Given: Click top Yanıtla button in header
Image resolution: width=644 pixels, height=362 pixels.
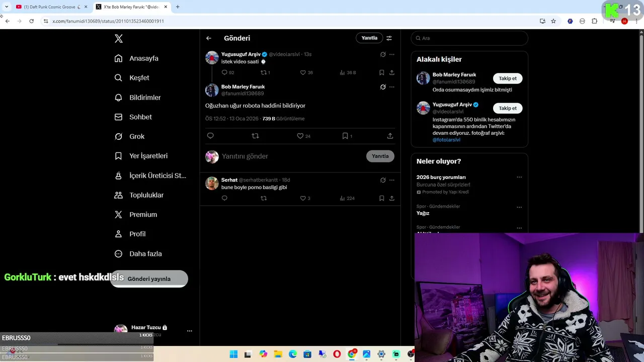Looking at the screenshot, I should tap(369, 38).
